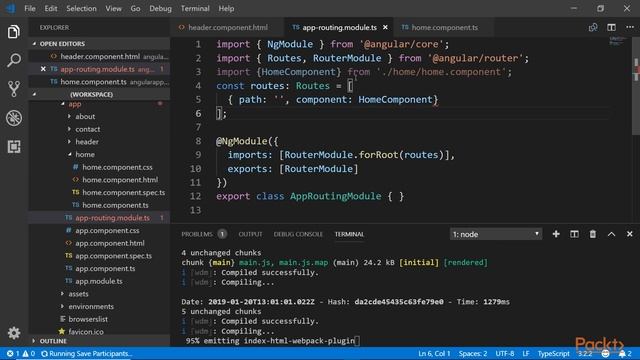Split the terminal pane
This screenshot has height=360, width=640.
574,234
